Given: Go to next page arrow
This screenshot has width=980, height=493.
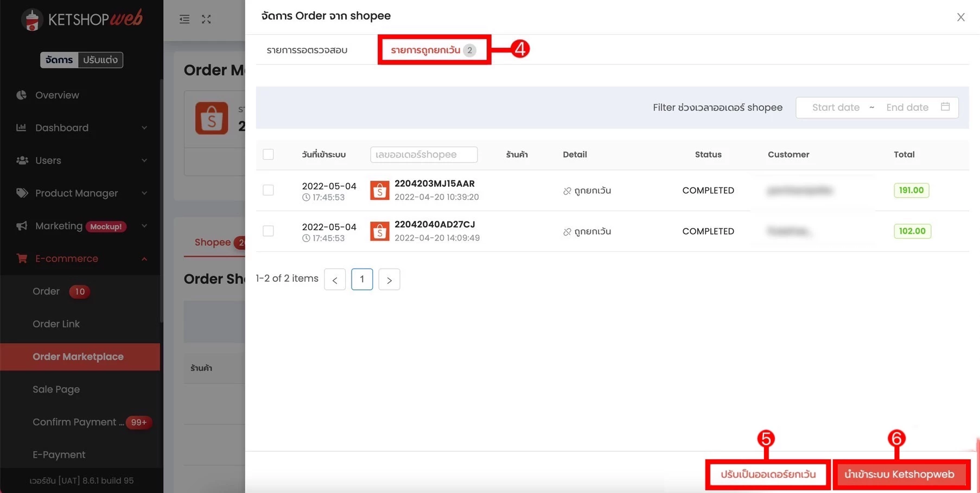Looking at the screenshot, I should pos(389,280).
